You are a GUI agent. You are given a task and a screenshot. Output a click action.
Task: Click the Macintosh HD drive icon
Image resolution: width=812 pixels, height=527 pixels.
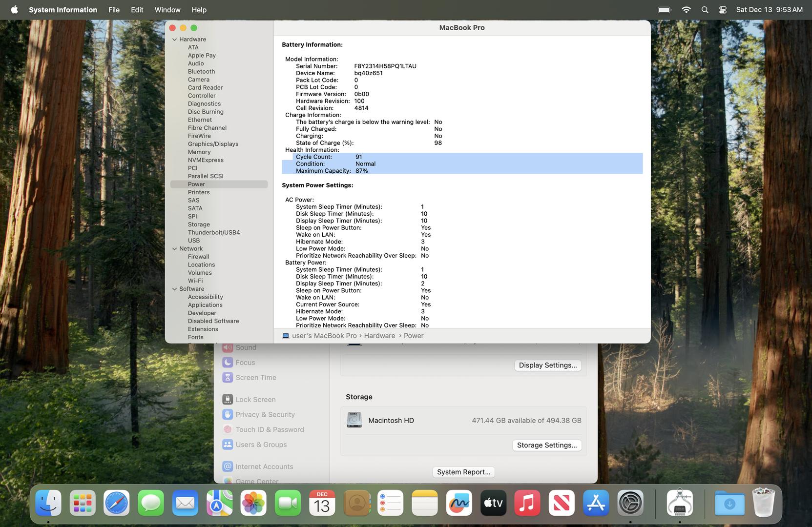(x=354, y=420)
